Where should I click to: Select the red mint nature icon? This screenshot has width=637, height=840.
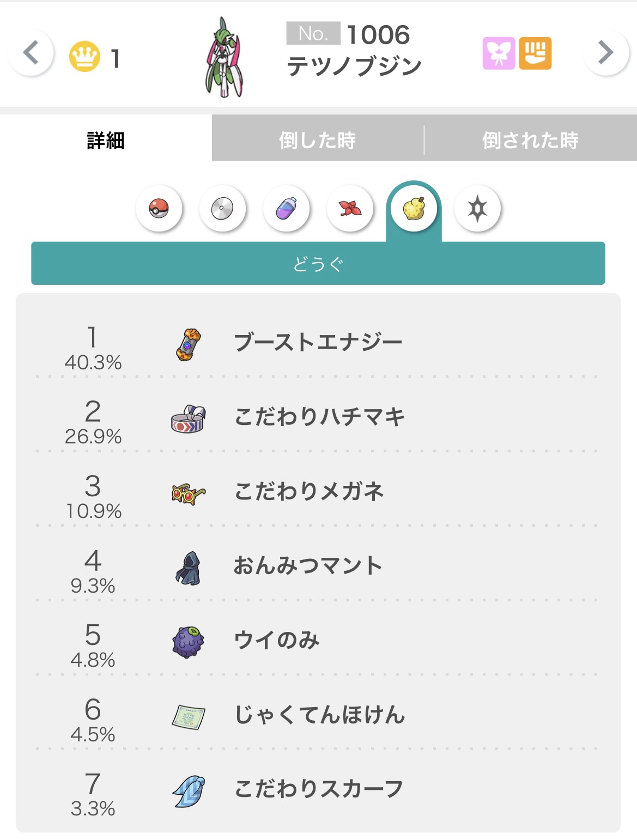tap(350, 209)
